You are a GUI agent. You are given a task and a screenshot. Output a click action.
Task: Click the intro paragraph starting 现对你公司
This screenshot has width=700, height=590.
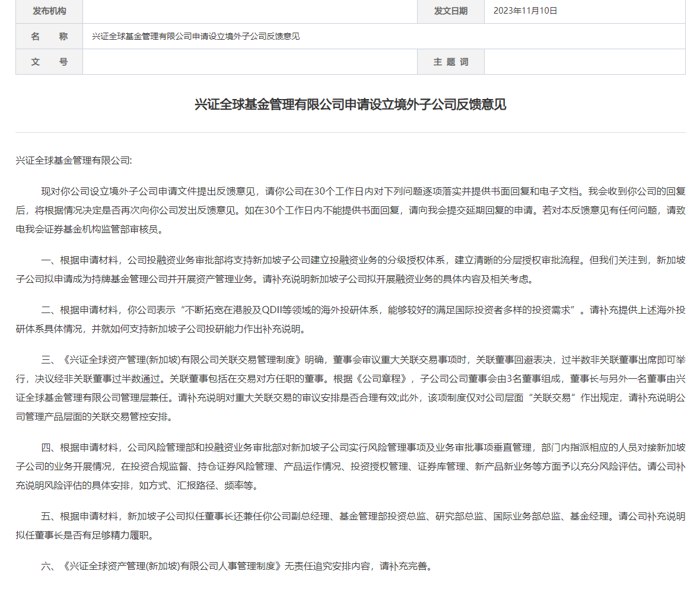pyautogui.click(x=350, y=210)
